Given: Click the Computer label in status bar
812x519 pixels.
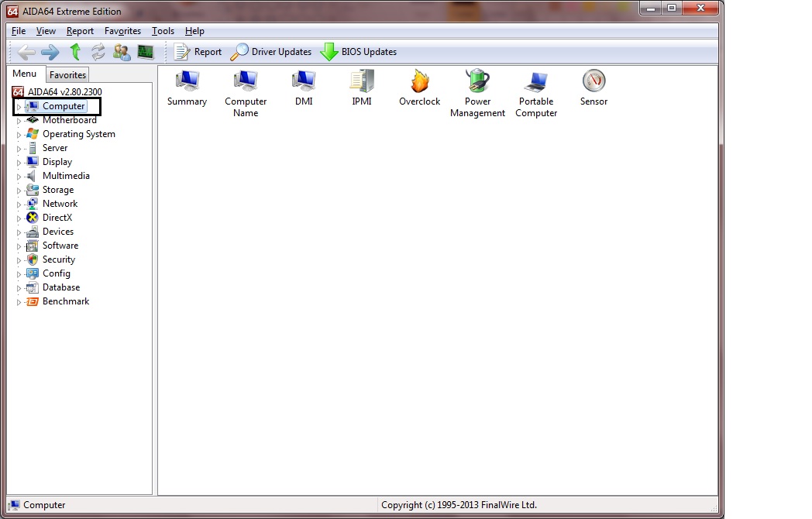Looking at the screenshot, I should pyautogui.click(x=44, y=506).
